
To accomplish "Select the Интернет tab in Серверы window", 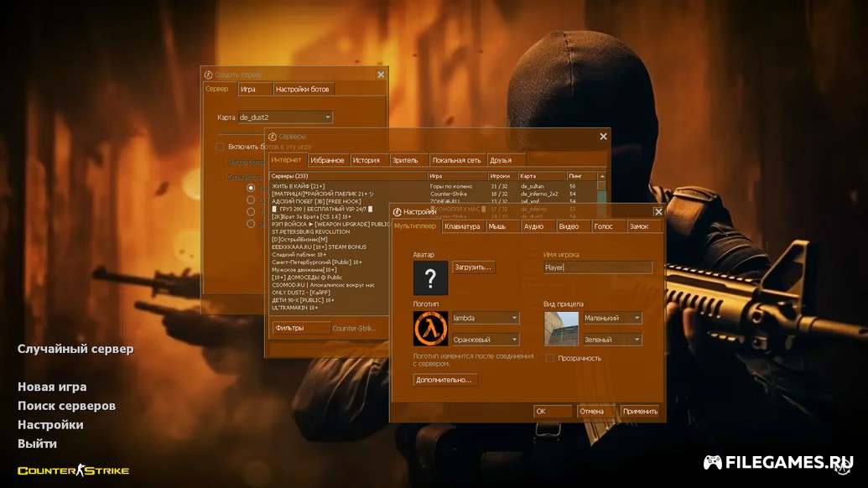I will 287,159.
